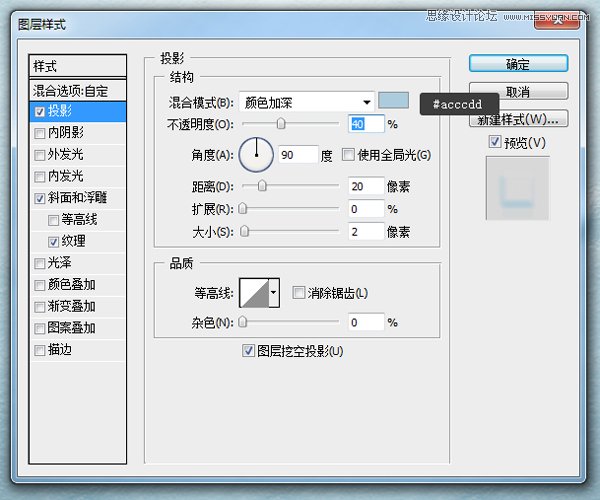The width and height of the screenshot is (600, 500).
Task: Click the 新建样式(W)... button
Action: (518, 119)
